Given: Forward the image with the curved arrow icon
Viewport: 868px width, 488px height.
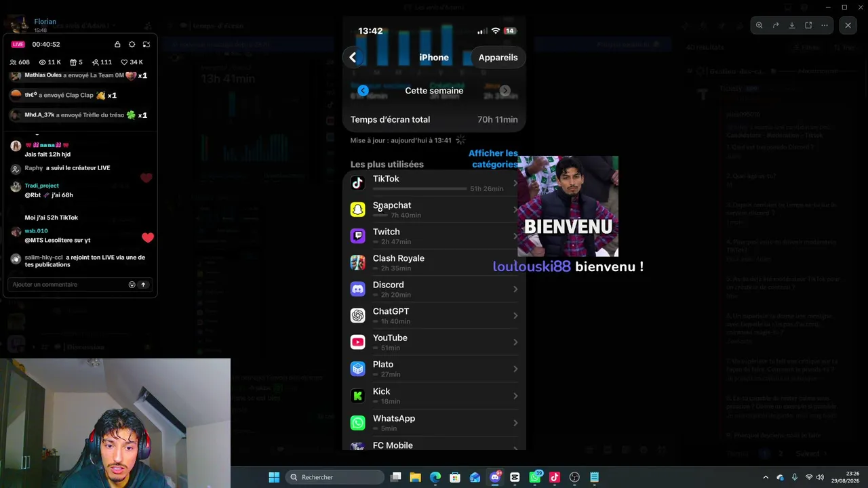Looking at the screenshot, I should coord(776,26).
